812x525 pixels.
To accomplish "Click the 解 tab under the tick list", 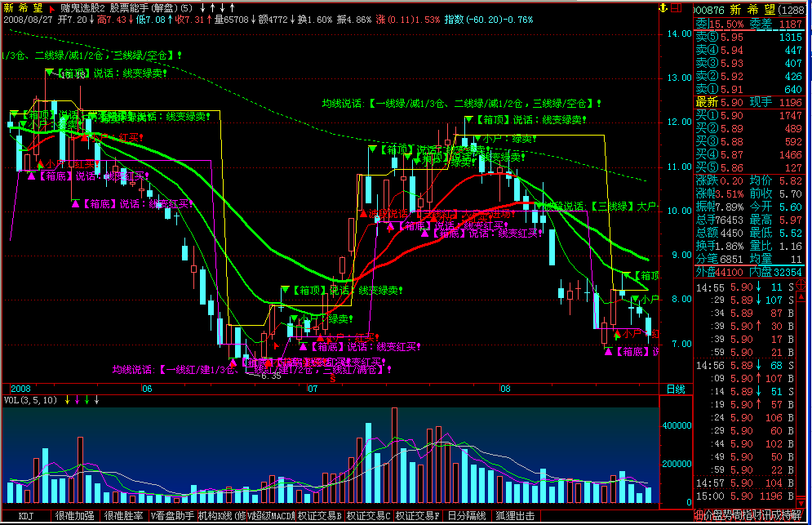I will point(797,515).
